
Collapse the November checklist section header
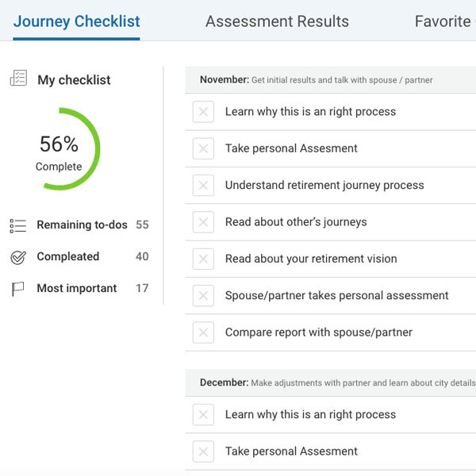[330, 80]
